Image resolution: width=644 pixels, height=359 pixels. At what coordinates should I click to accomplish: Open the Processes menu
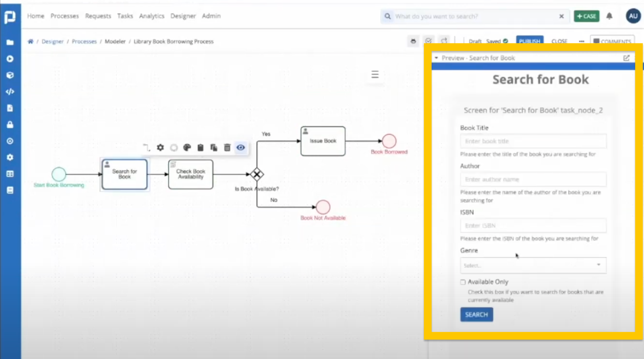point(65,16)
